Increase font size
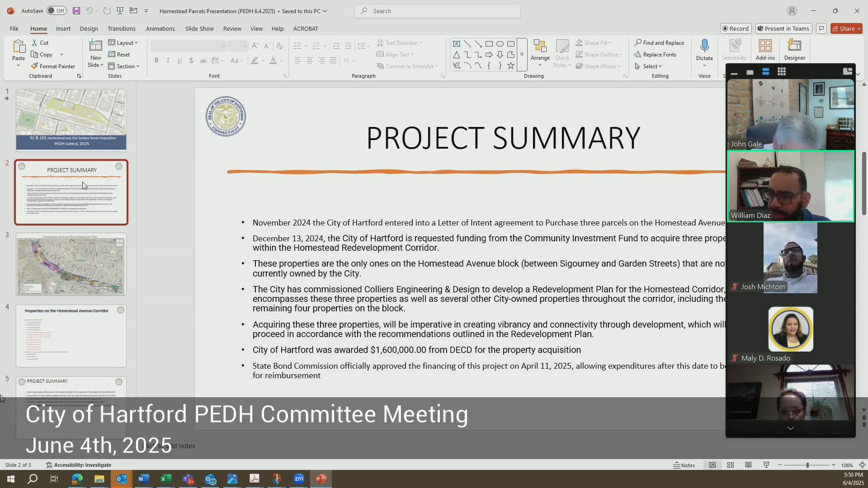This screenshot has width=868, height=488. coord(255,46)
